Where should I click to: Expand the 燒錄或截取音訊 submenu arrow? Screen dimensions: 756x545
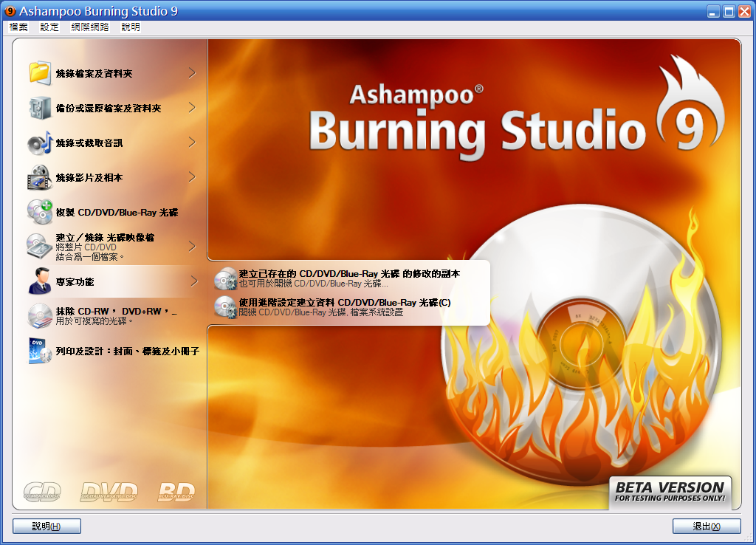coord(193,143)
